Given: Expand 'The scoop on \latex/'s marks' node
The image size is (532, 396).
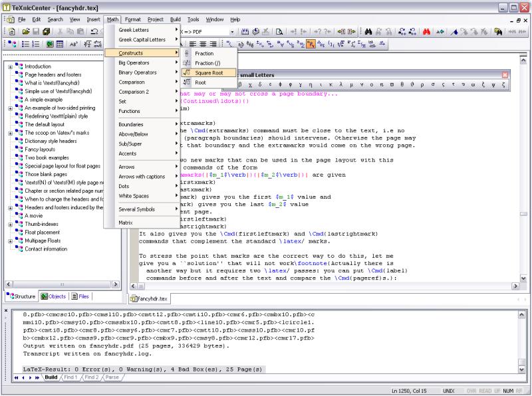Looking at the screenshot, I should tap(10, 134).
